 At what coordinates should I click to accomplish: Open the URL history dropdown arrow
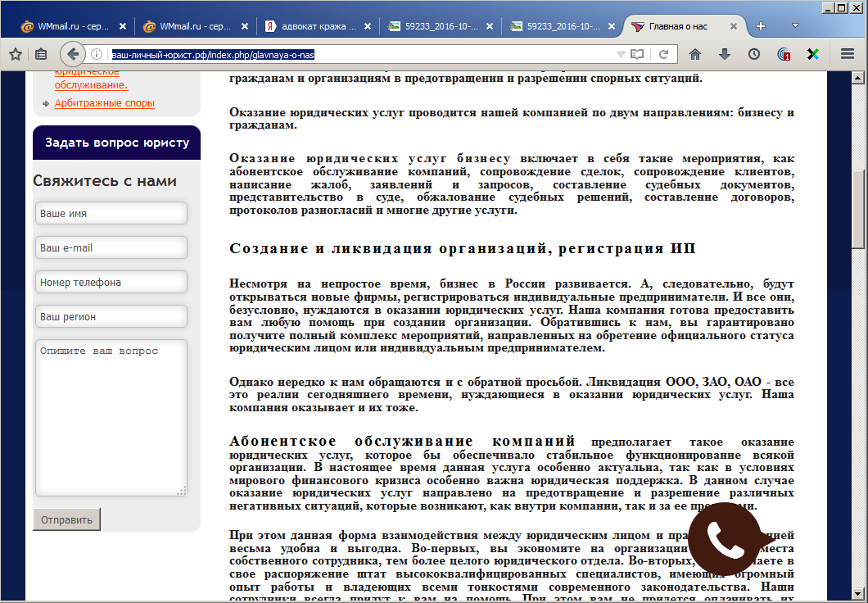(x=621, y=54)
